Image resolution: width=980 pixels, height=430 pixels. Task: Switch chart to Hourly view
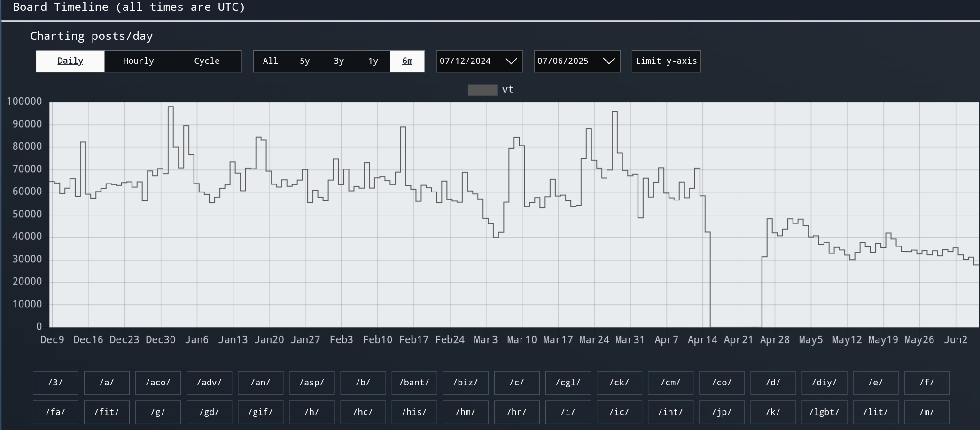coord(138,61)
